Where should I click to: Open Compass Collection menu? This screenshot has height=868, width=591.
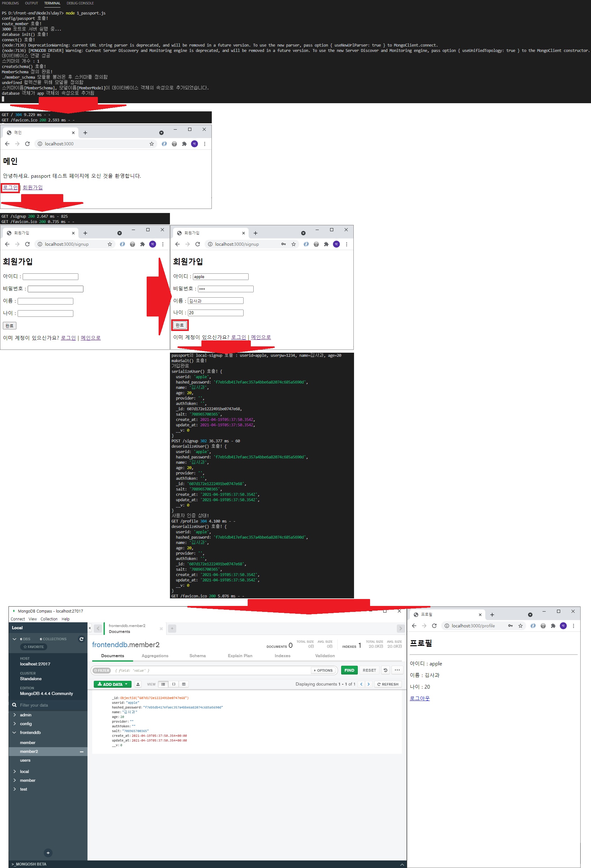tap(49, 619)
